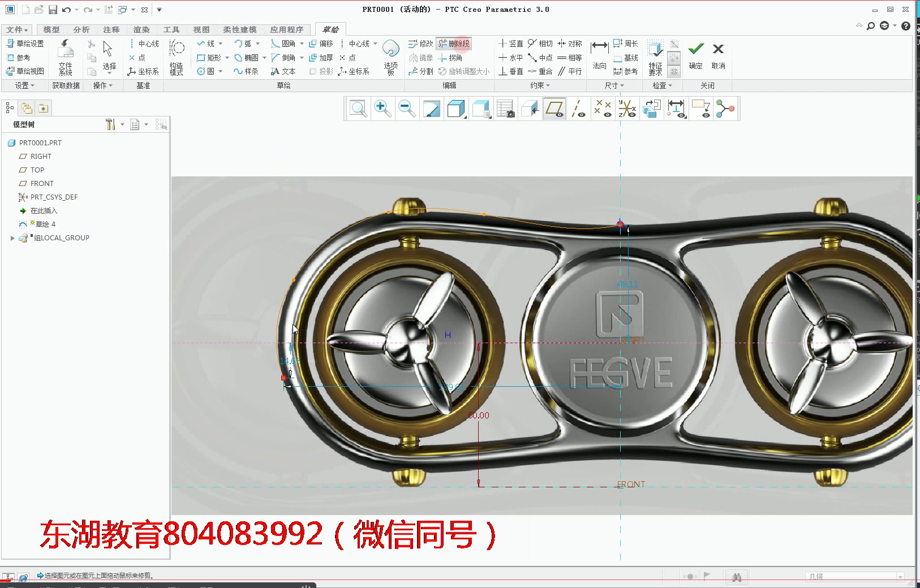Click the Open folder icon in quick access

tap(39, 10)
